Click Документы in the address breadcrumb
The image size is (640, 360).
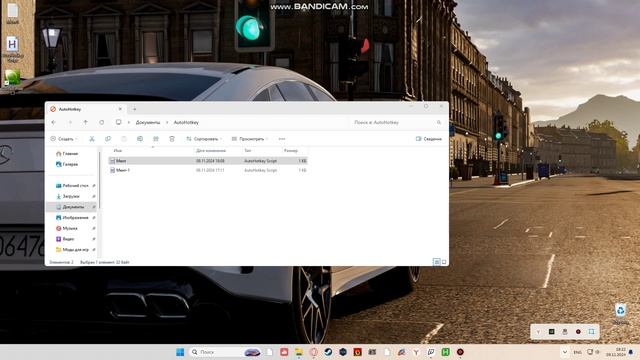coord(148,122)
